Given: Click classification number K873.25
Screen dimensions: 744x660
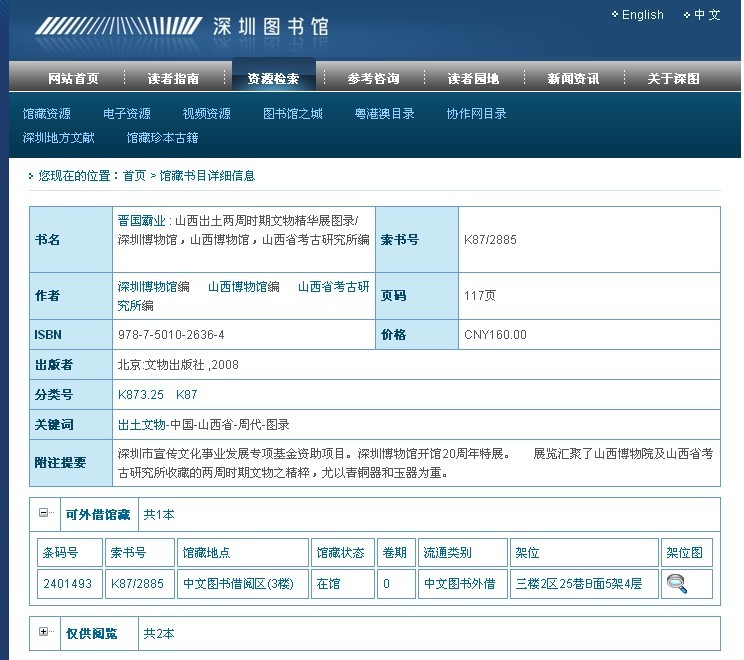Looking at the screenshot, I should (x=141, y=395).
